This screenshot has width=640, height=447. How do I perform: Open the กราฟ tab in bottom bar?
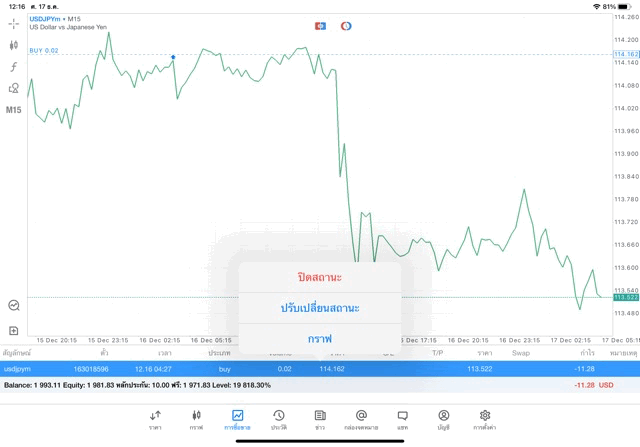point(196,419)
